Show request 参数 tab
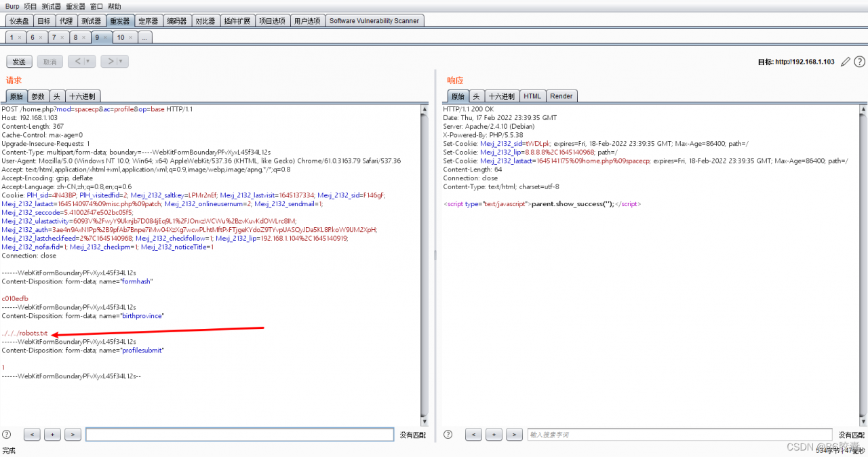Screen dimensions: 868x457 (39, 96)
